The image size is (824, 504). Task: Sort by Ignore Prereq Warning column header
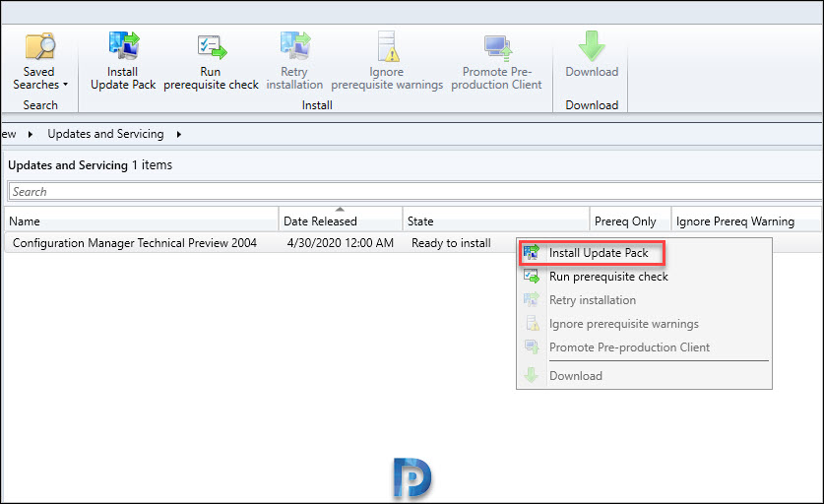pos(746,221)
